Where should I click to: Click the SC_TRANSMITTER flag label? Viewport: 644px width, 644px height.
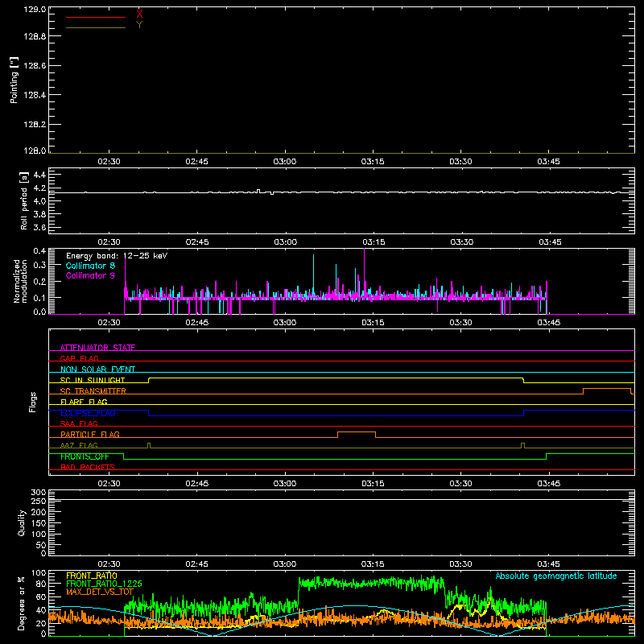point(93,391)
